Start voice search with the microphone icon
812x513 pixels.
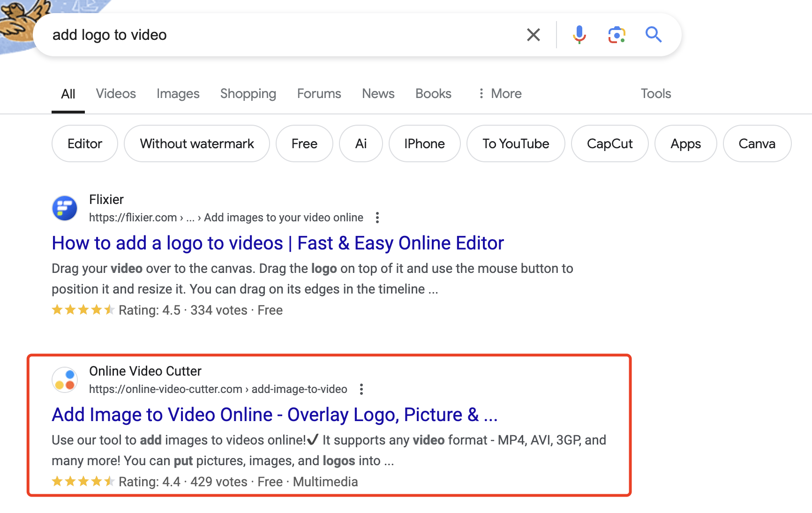579,35
